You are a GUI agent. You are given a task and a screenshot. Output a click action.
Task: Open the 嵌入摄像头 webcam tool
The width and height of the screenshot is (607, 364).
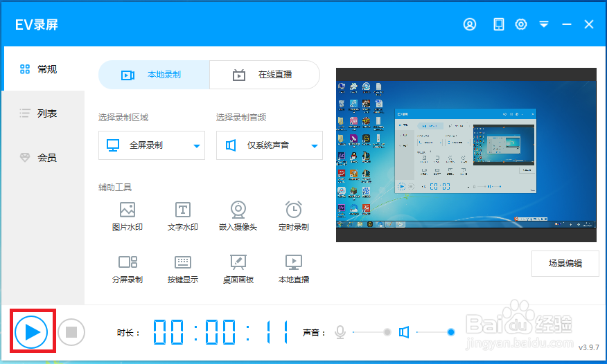[238, 217]
